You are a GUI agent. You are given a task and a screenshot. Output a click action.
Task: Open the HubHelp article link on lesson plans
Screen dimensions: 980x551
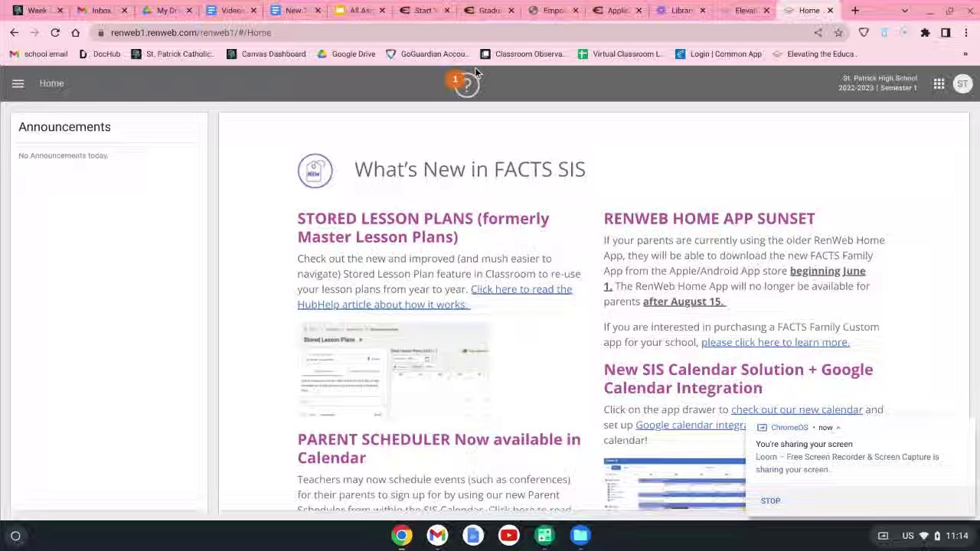434,297
